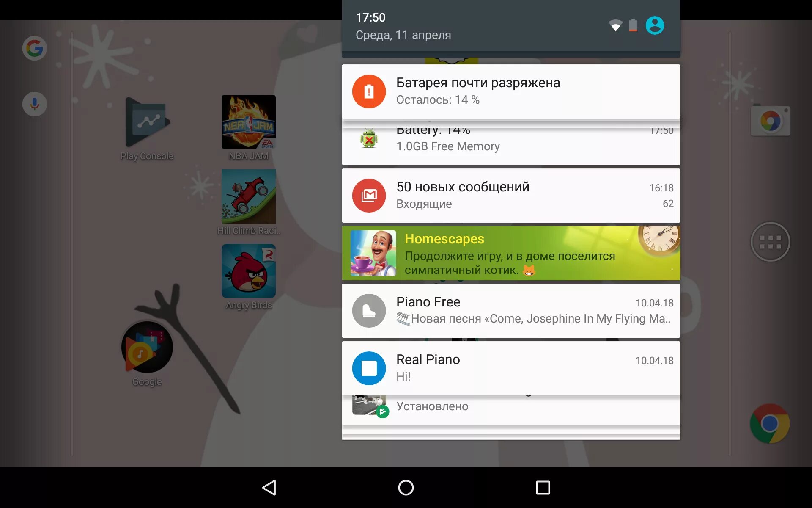Launch Angry Birds app

pyautogui.click(x=248, y=275)
